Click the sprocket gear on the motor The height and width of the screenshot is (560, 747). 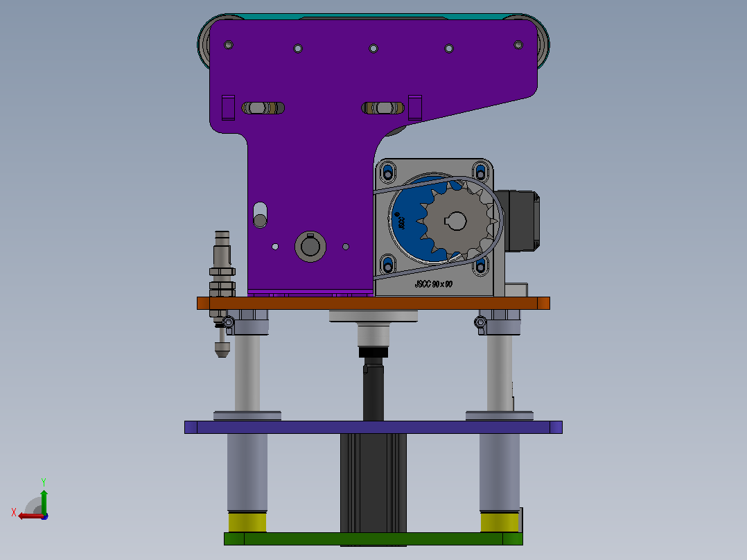(457, 220)
